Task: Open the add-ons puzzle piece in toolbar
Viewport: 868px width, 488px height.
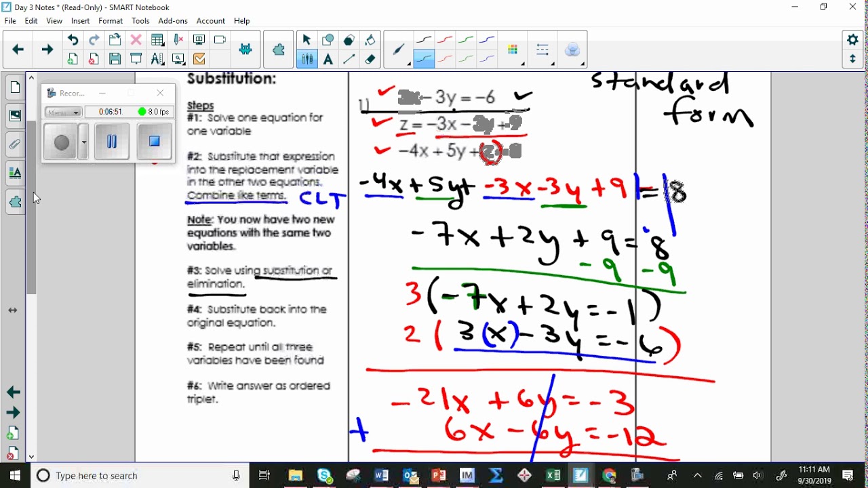Action: coord(279,49)
